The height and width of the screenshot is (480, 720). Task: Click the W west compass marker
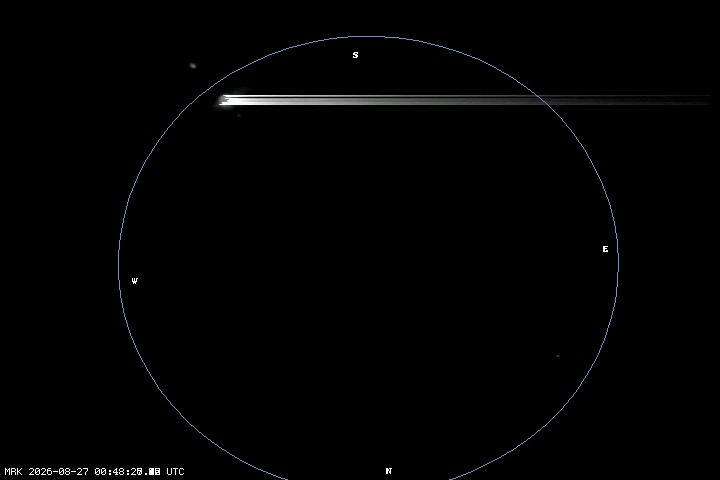(135, 281)
